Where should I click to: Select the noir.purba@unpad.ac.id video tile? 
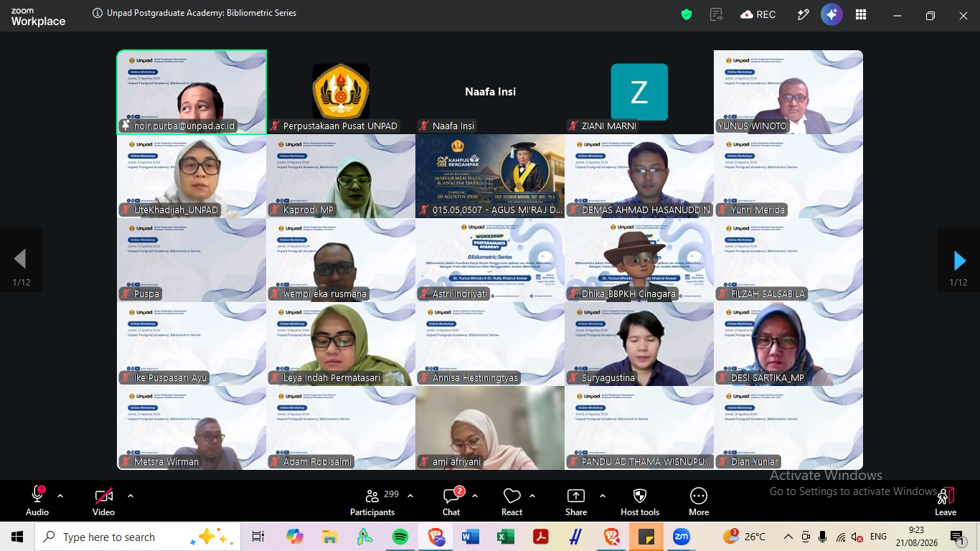point(192,92)
